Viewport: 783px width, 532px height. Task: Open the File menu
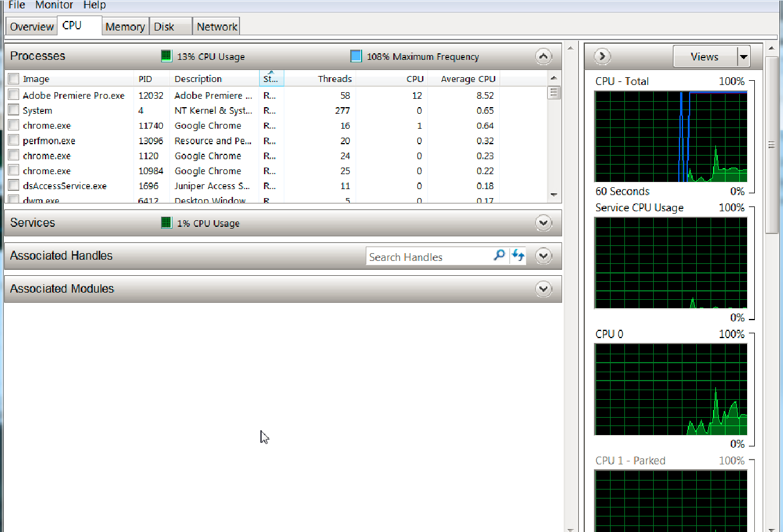[16, 5]
